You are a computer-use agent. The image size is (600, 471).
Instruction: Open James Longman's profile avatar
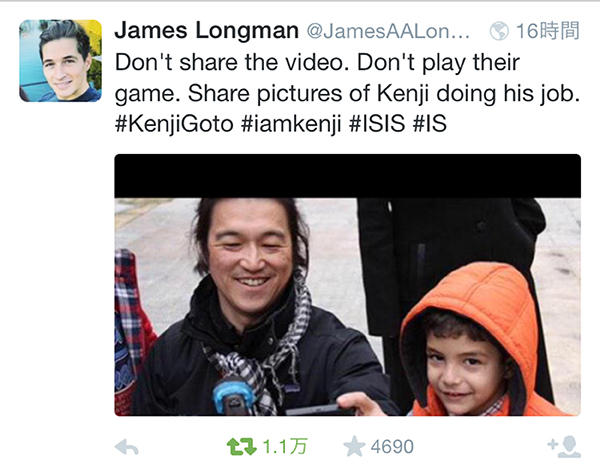point(60,60)
